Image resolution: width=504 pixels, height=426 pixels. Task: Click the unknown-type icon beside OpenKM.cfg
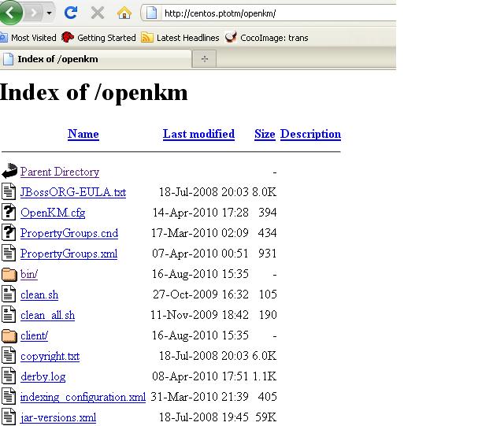pyautogui.click(x=9, y=212)
